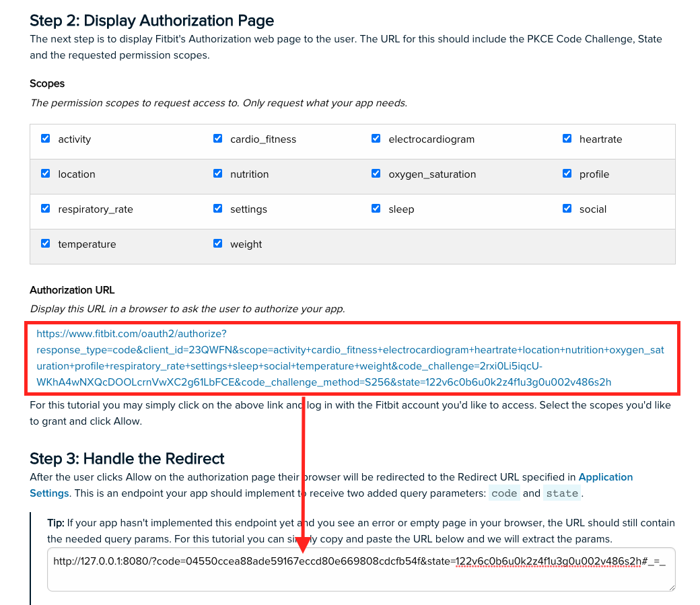Disable the oxygen_saturation scope checkbox
This screenshot has height=605, width=700.
pyautogui.click(x=376, y=174)
